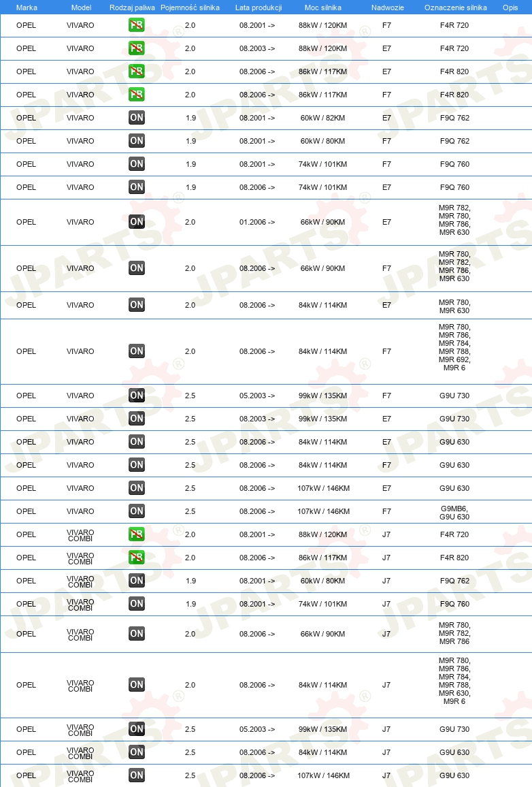The height and width of the screenshot is (787, 532).
Task: Click the Model column header
Action: (81, 7)
